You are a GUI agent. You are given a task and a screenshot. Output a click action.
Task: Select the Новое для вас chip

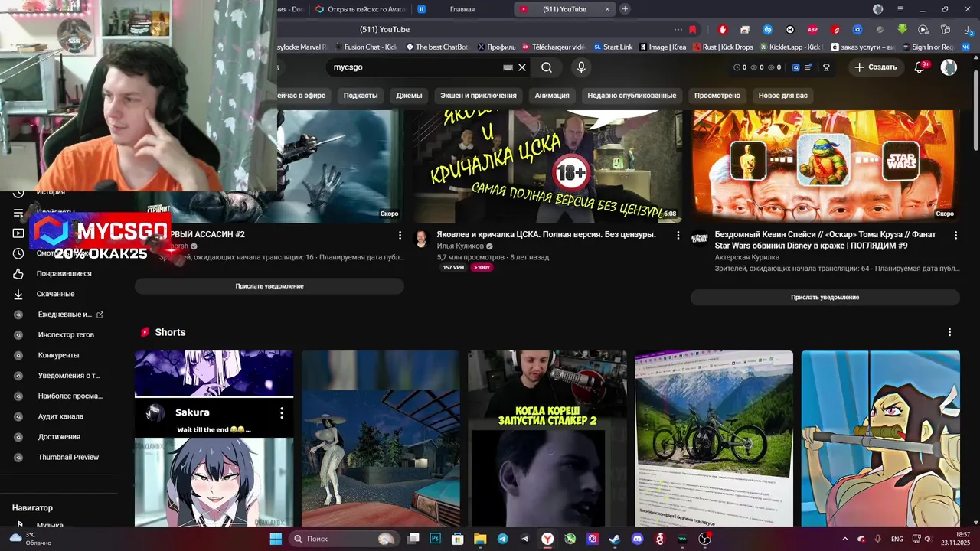[783, 96]
